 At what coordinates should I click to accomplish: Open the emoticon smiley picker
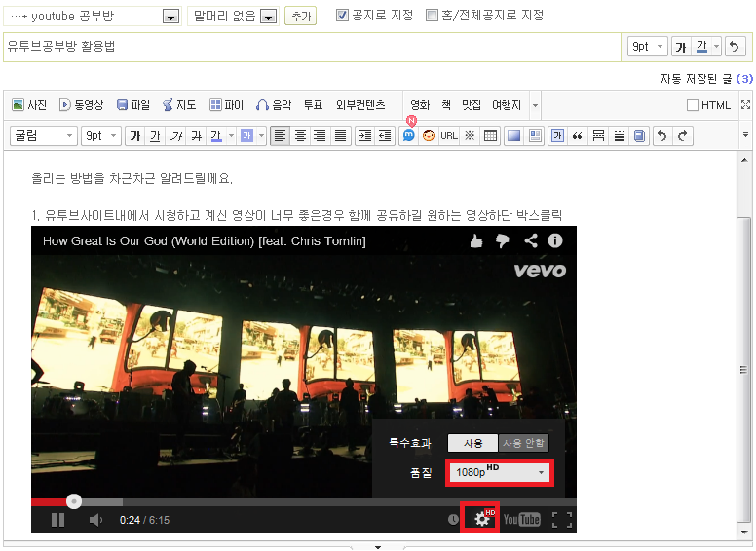click(x=429, y=136)
